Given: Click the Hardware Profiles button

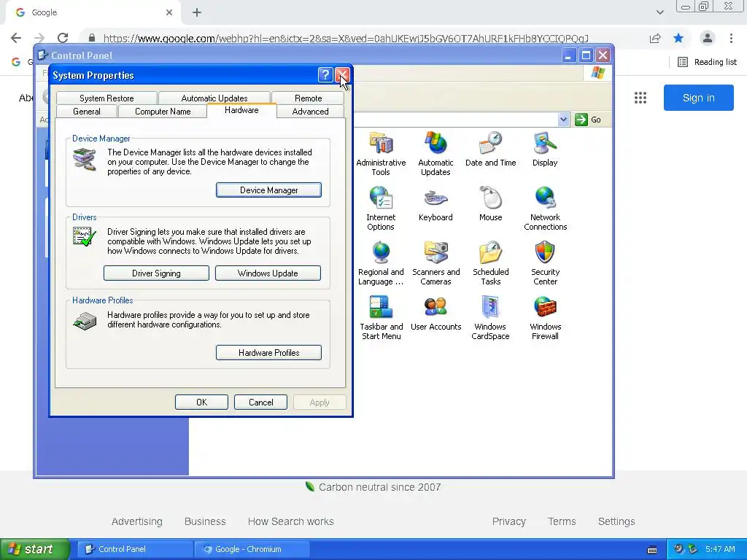Looking at the screenshot, I should coord(268,353).
